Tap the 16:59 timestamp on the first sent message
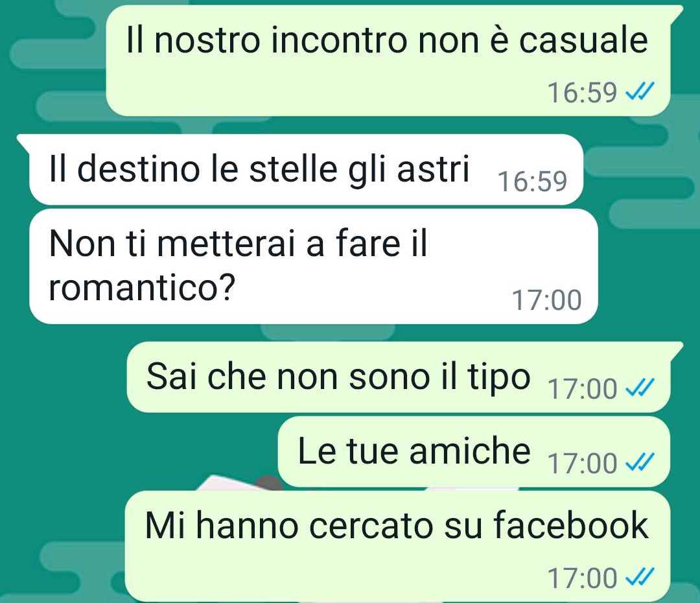 pyautogui.click(x=582, y=93)
